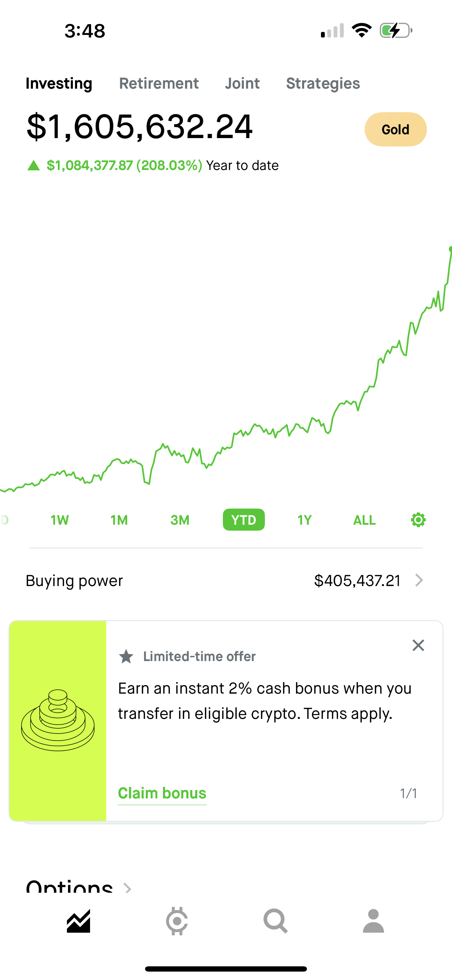Tap the investing chart tab icon

point(78,921)
